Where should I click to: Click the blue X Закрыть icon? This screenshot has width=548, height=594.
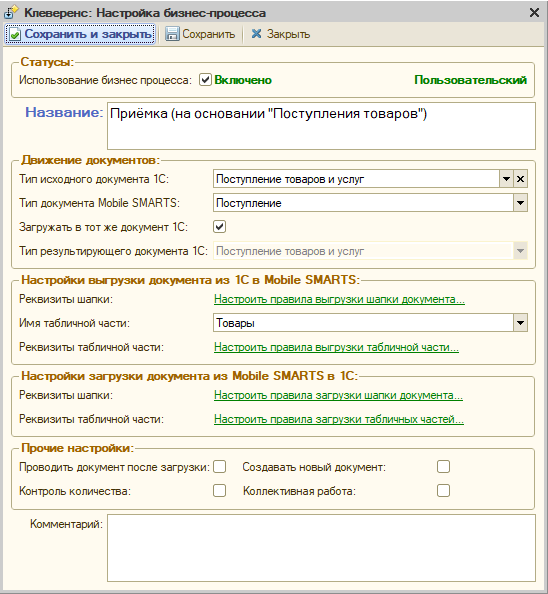tap(256, 34)
